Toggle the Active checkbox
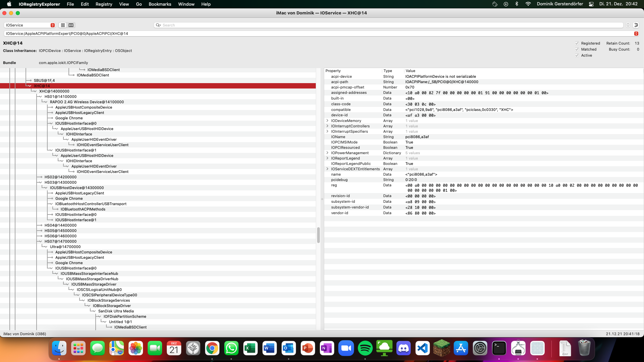Screen dimensions: 644x362 (x=577, y=55)
